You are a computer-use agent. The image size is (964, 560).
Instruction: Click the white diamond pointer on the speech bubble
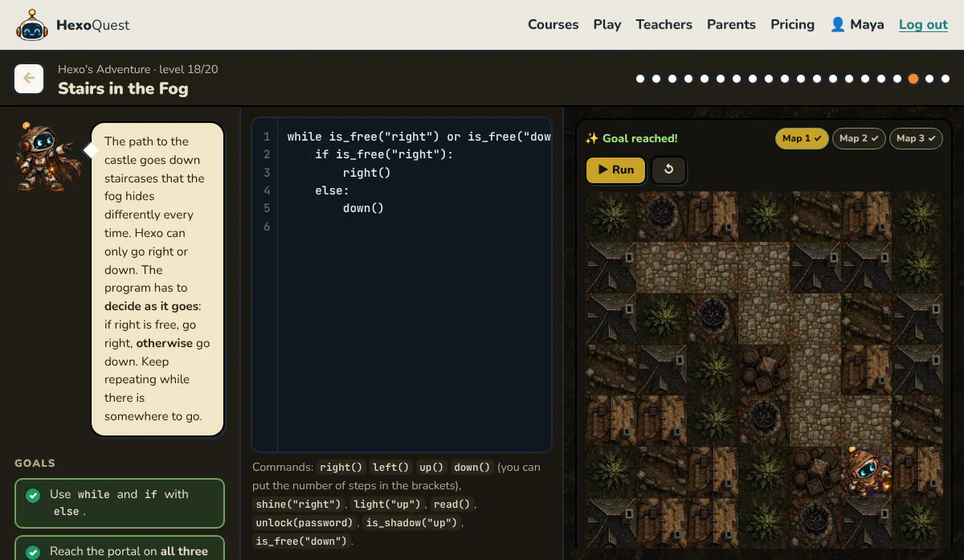pos(92,149)
